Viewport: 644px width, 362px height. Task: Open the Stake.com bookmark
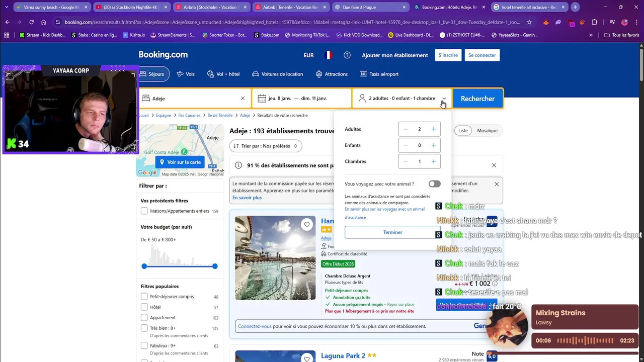[267, 35]
